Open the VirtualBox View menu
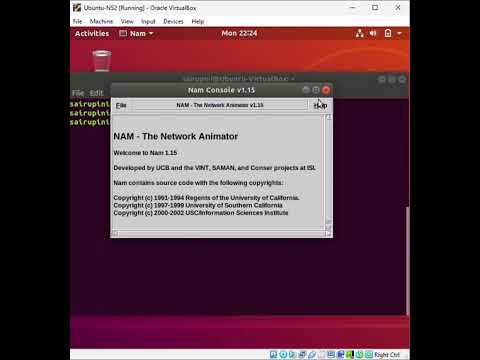Viewport: 480px width, 360px height. click(127, 21)
